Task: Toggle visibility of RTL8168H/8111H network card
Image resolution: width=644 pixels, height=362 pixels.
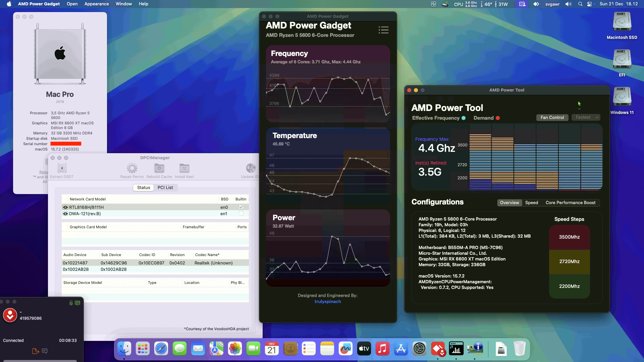Action: 65,207
